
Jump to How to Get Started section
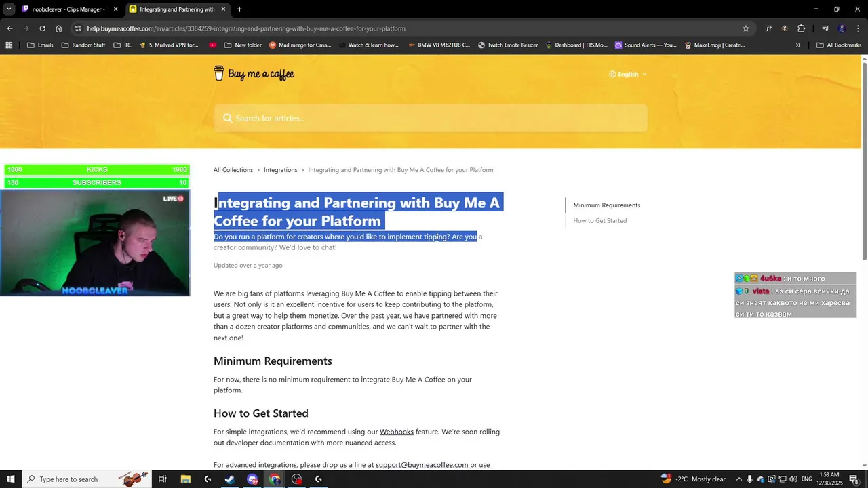[599, 221]
